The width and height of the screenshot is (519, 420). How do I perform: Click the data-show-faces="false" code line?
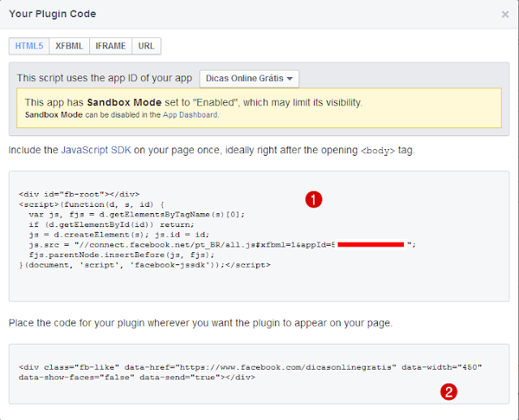(x=137, y=377)
